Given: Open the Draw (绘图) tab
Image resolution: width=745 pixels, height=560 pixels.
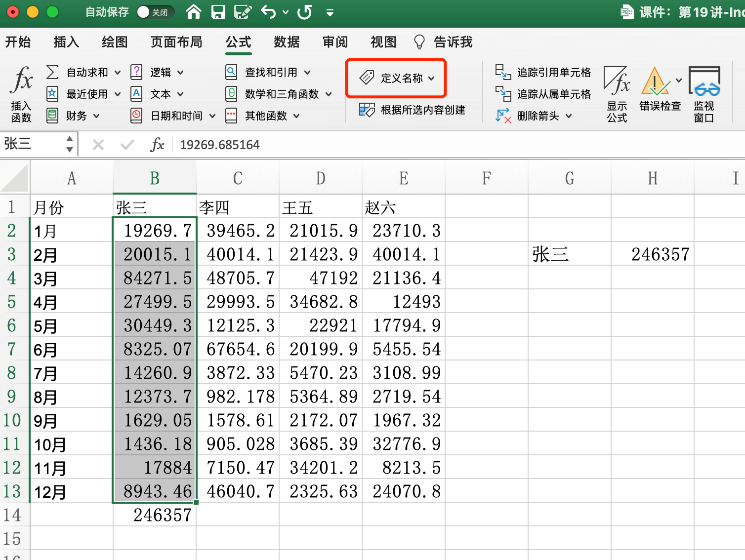Looking at the screenshot, I should [115, 42].
